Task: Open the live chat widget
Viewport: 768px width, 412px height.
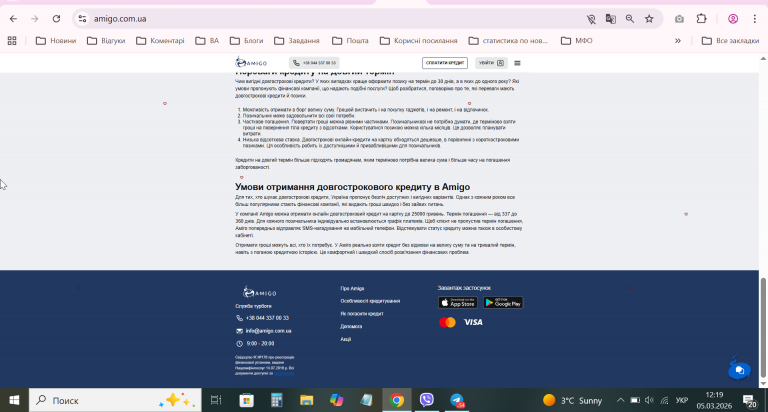Action: (739, 370)
